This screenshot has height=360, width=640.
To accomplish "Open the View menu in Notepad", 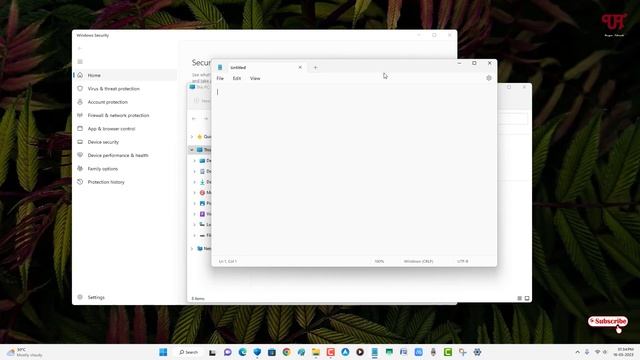I will [x=255, y=78].
